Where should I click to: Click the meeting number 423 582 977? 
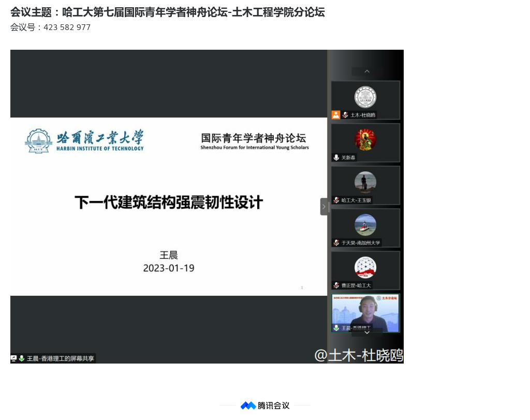[x=67, y=27]
